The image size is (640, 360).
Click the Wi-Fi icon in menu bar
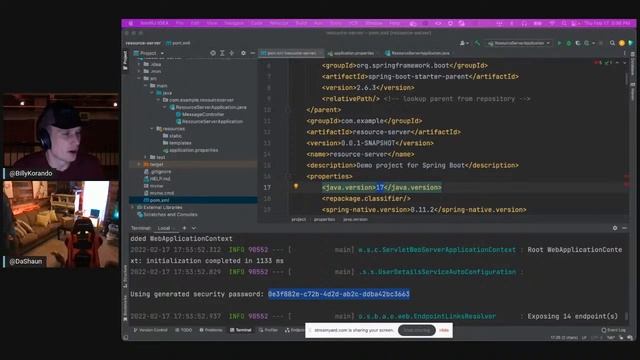pos(552,23)
